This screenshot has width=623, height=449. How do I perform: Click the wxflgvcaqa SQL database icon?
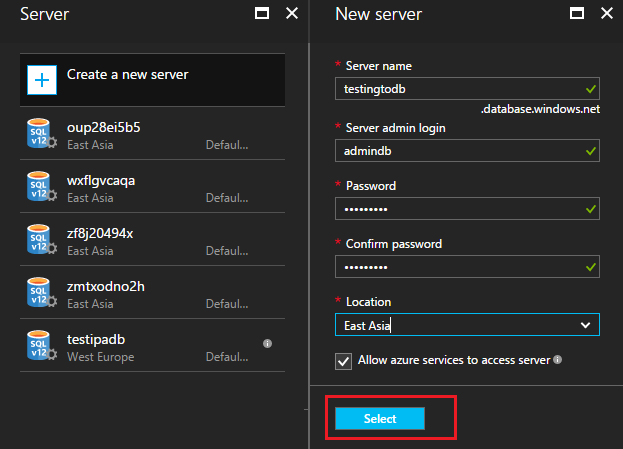coord(42,189)
